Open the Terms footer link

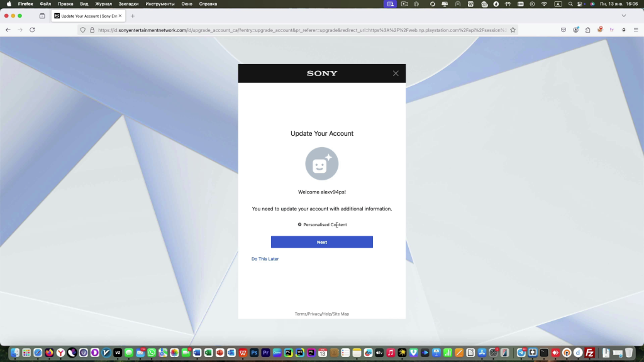pyautogui.click(x=301, y=314)
